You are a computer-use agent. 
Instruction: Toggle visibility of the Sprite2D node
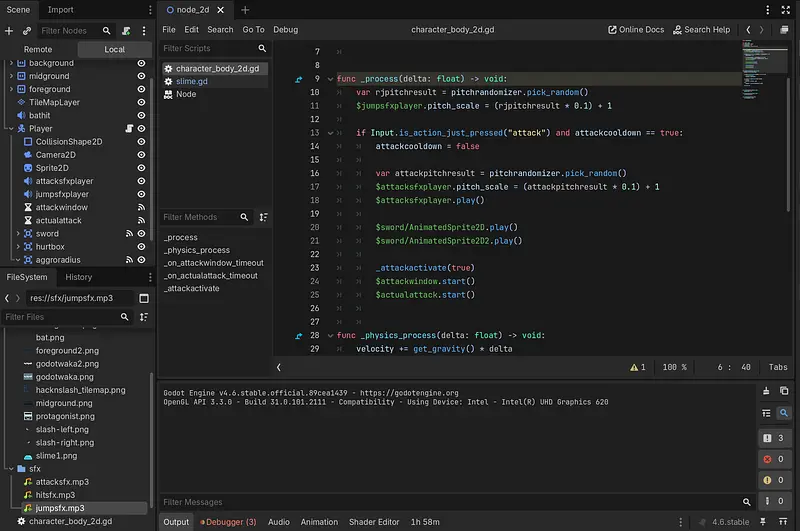point(141,168)
